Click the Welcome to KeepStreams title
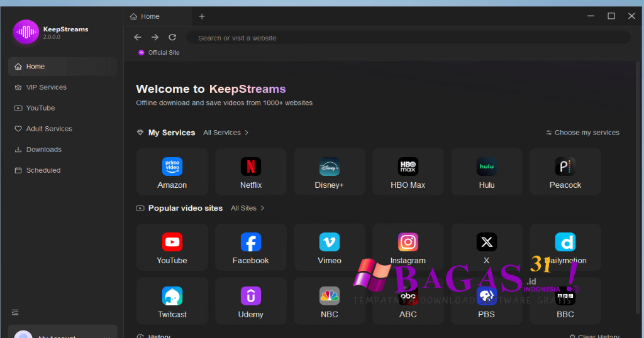This screenshot has height=338, width=644. [211, 89]
